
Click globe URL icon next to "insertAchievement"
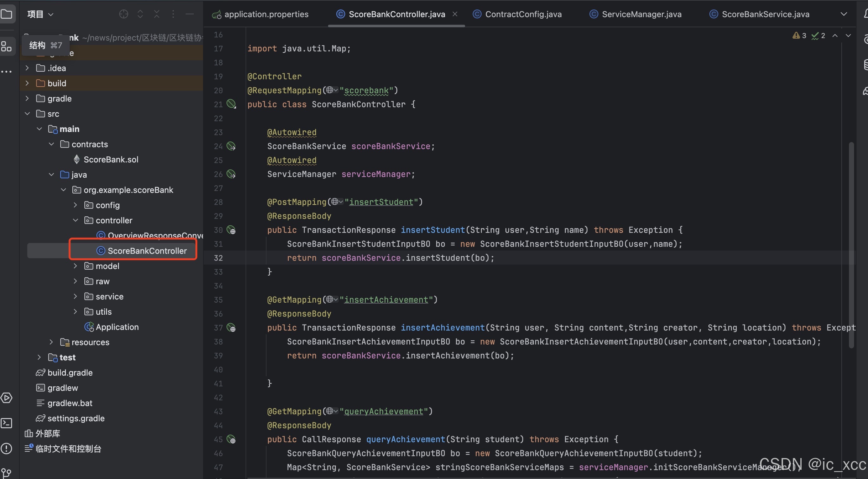point(332,299)
